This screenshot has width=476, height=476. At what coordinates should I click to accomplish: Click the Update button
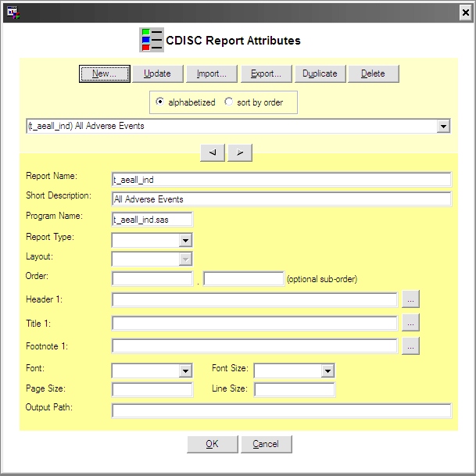158,73
